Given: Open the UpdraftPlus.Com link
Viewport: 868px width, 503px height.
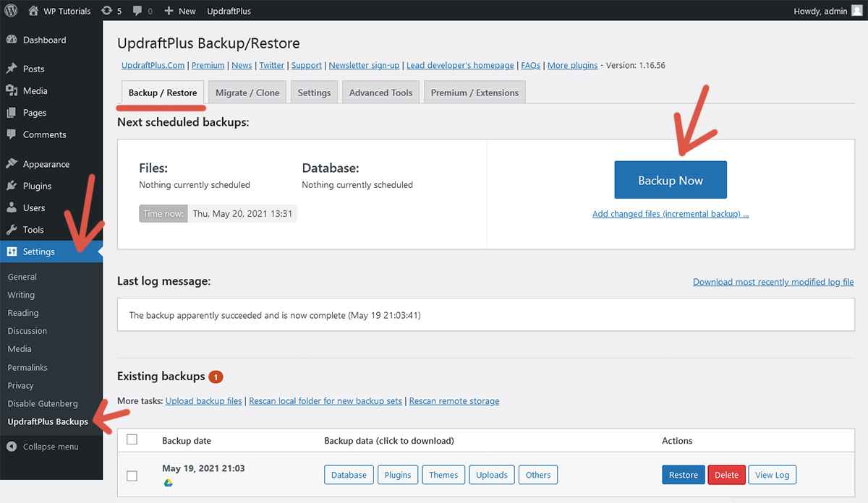Looking at the screenshot, I should [153, 65].
